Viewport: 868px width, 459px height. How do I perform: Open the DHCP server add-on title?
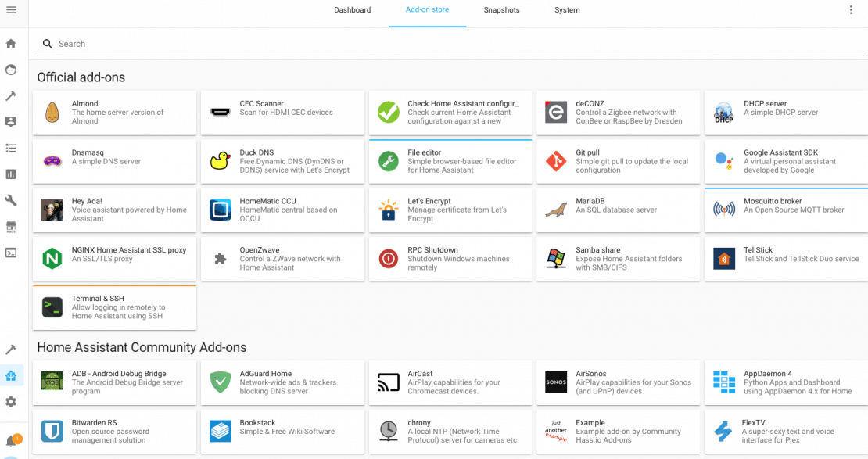click(x=765, y=103)
